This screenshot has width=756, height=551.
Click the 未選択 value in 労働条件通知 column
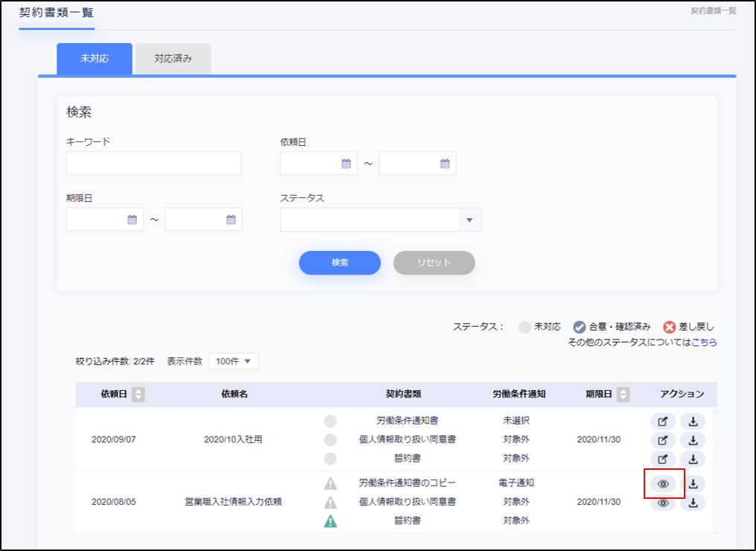click(516, 421)
